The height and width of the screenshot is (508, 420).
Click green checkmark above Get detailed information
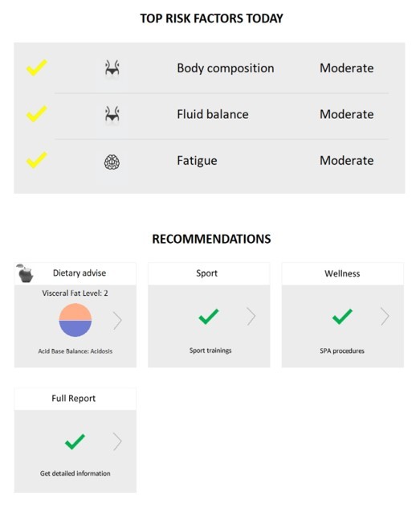(75, 441)
